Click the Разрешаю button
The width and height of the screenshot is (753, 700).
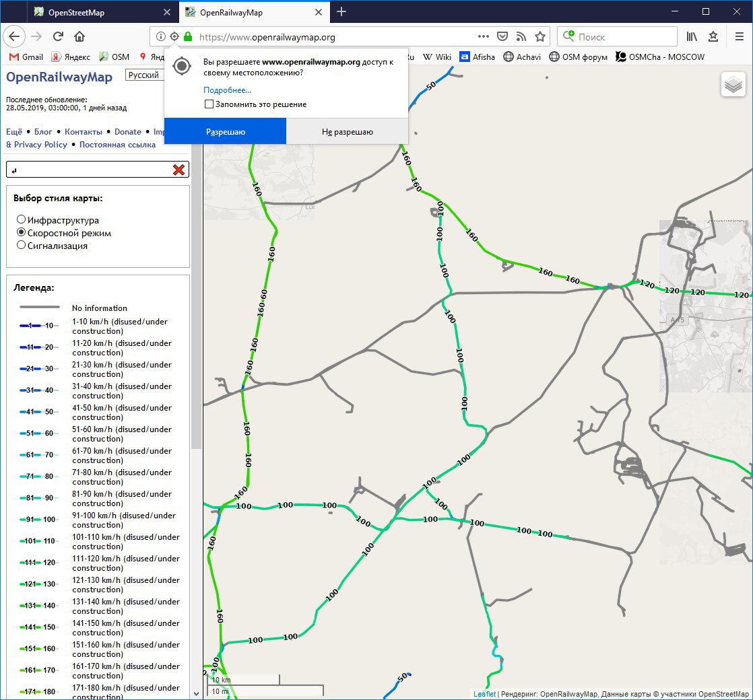tap(225, 131)
